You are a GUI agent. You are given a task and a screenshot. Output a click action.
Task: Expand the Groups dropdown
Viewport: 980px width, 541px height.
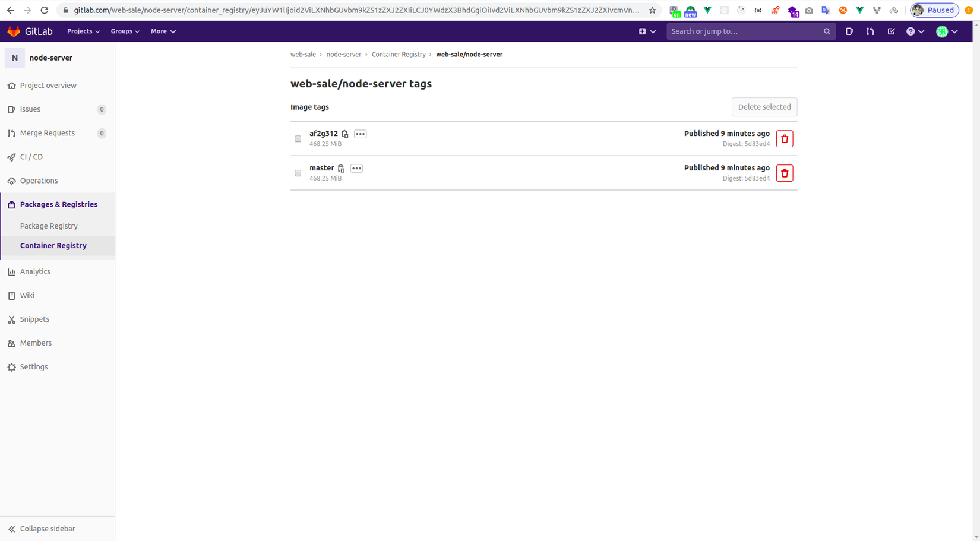pyautogui.click(x=125, y=31)
